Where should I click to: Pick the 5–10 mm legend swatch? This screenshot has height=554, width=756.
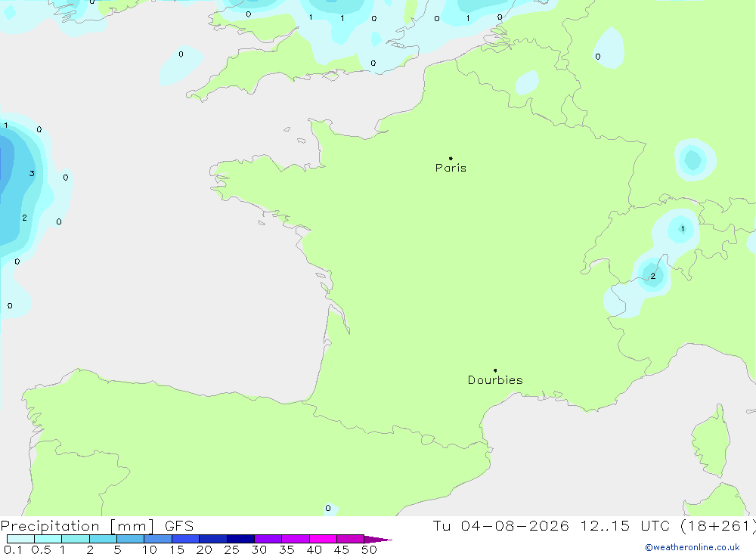[131, 539]
